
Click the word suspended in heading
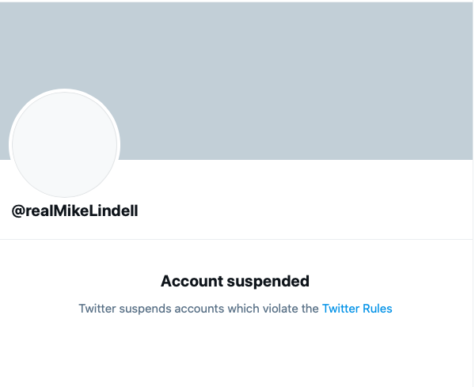[x=268, y=281]
